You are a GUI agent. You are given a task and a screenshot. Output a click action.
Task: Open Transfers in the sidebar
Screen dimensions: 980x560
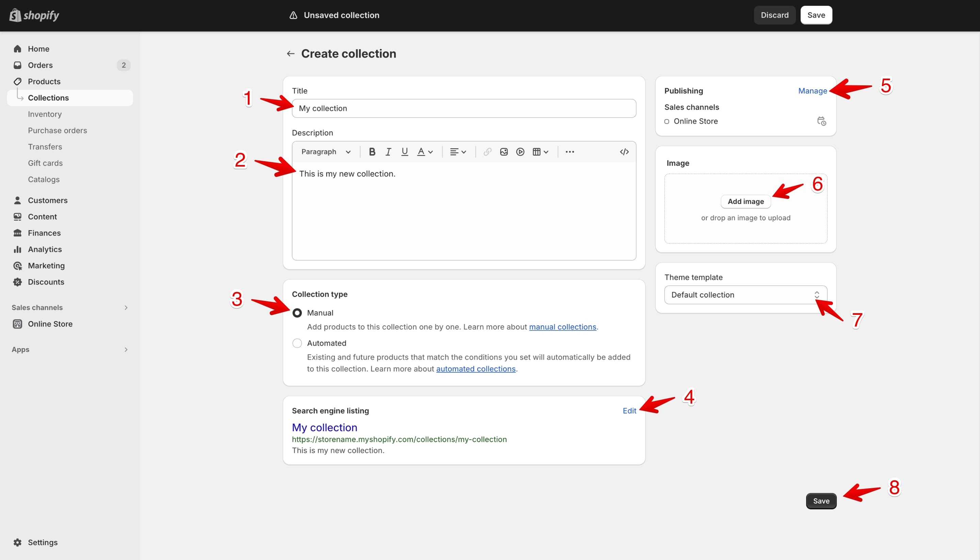click(x=45, y=147)
